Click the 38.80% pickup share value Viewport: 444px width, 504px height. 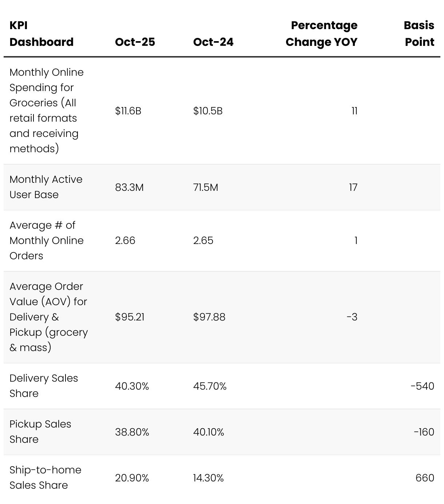(x=132, y=432)
